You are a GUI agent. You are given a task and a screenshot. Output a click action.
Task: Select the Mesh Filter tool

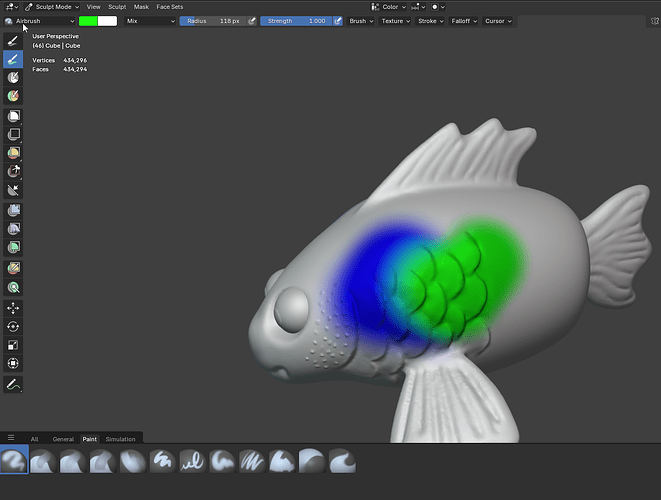tap(13, 210)
